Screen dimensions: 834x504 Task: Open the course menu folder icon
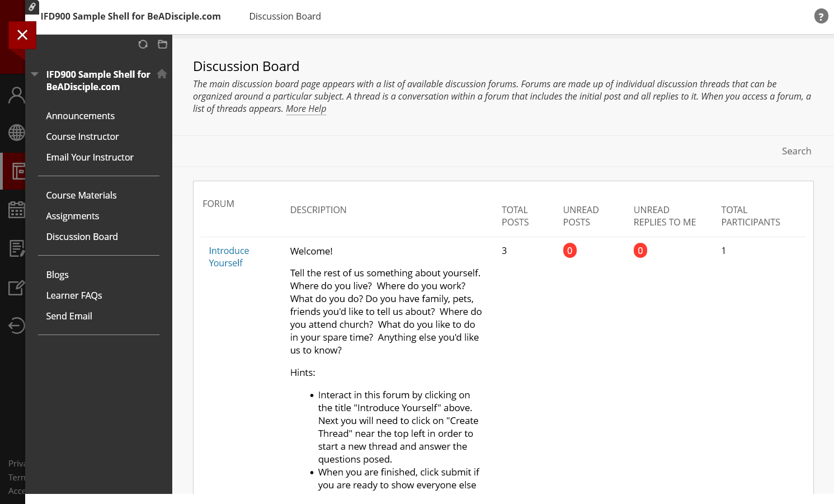163,44
